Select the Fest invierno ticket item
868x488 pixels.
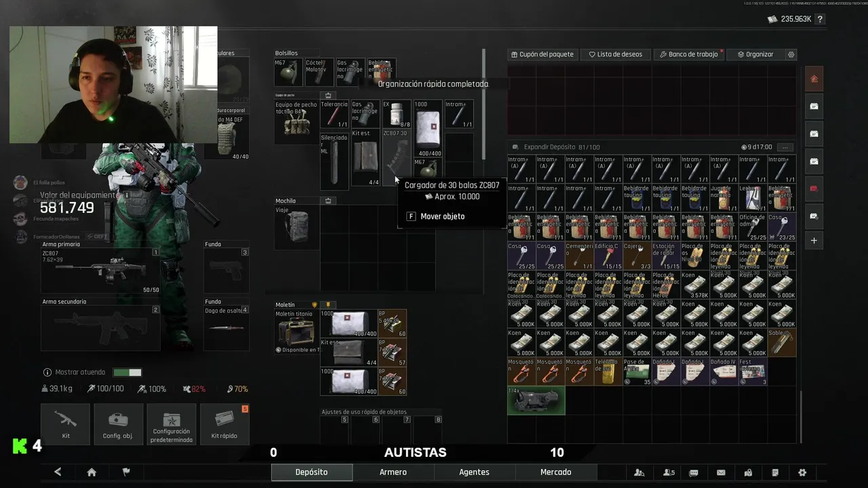(x=753, y=371)
